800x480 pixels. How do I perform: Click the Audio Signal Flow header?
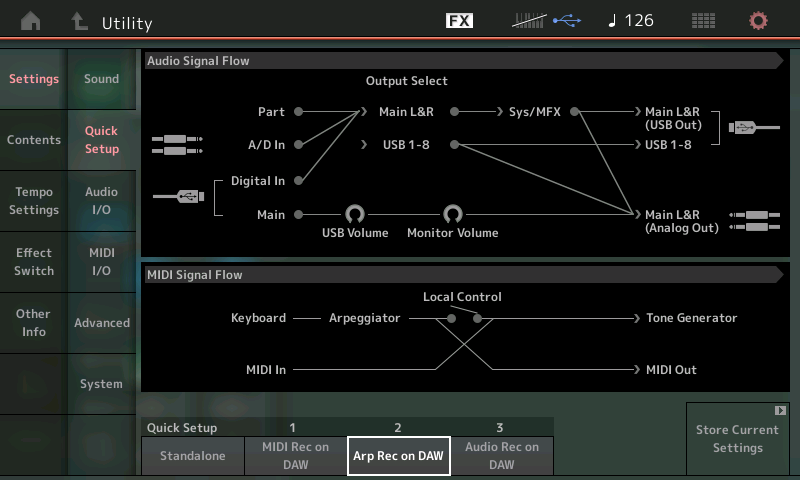pyautogui.click(x=463, y=61)
